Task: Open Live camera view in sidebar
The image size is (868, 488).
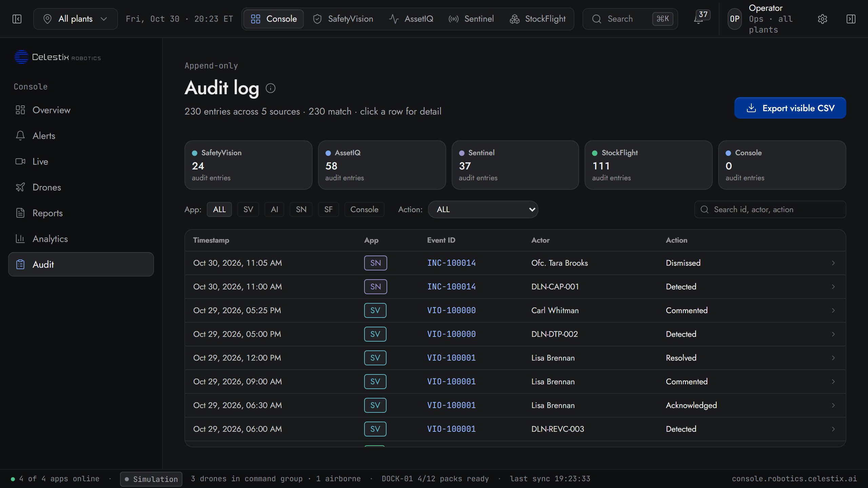Action: 81,162
